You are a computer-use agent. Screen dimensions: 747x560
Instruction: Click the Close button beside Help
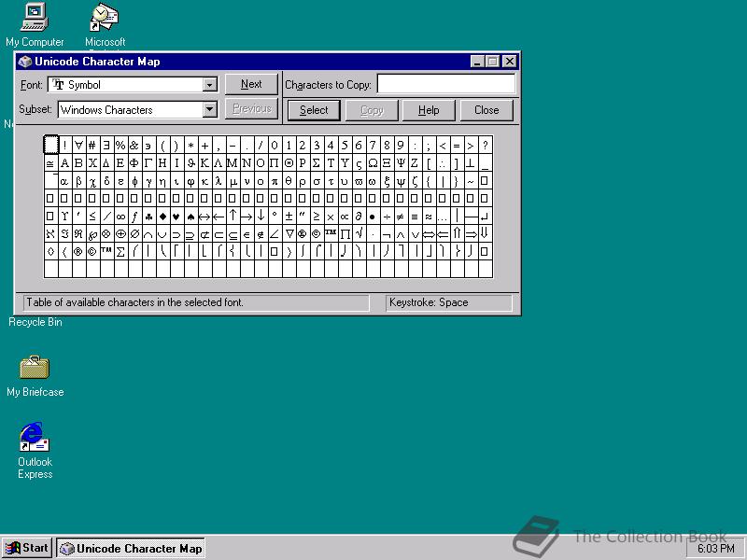(x=486, y=110)
